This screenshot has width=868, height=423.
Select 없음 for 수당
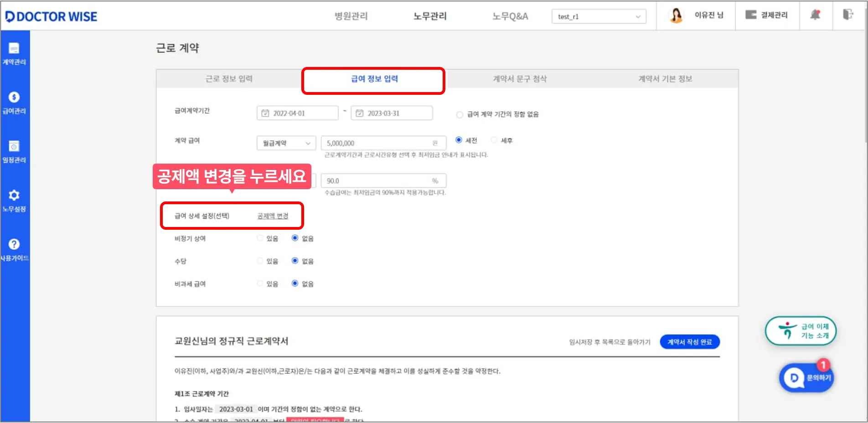tap(295, 261)
